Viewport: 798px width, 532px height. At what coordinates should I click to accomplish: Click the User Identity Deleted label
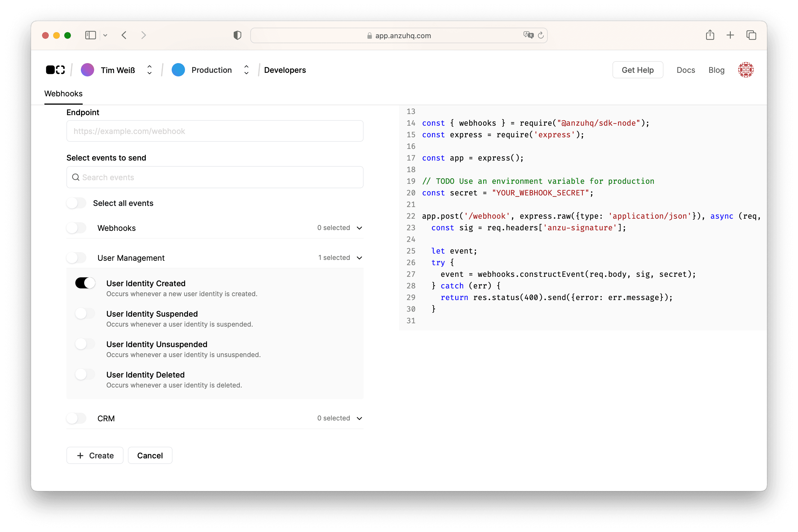pos(146,375)
